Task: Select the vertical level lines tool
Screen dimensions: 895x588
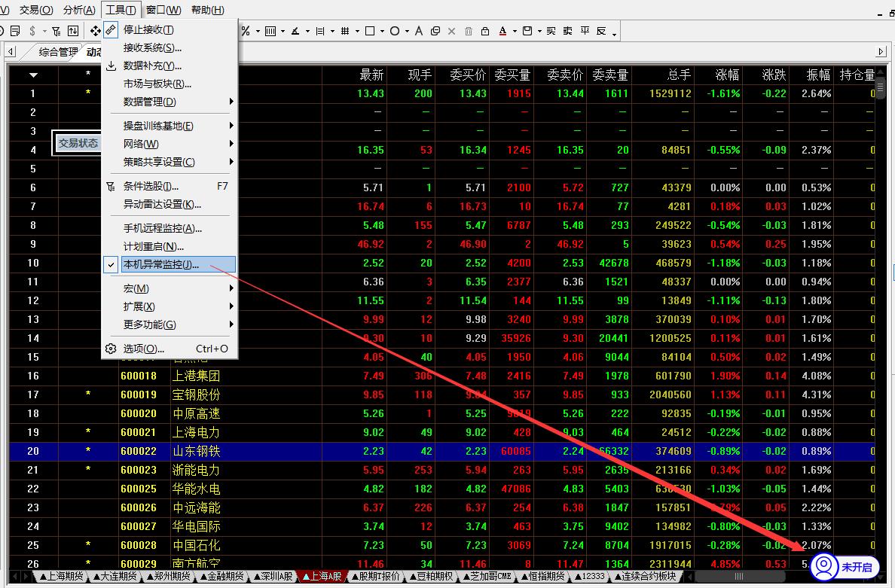Action: coord(320,31)
